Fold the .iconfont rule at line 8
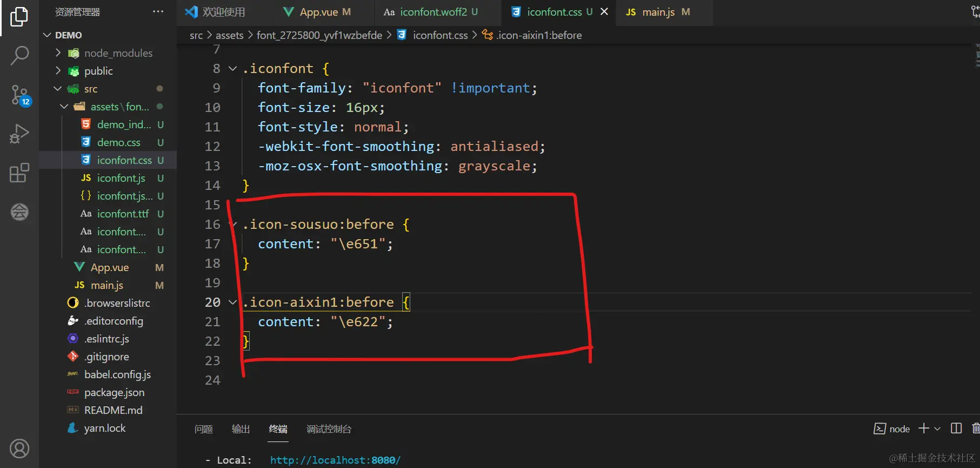Screen dimensions: 980x468 (x=233, y=69)
